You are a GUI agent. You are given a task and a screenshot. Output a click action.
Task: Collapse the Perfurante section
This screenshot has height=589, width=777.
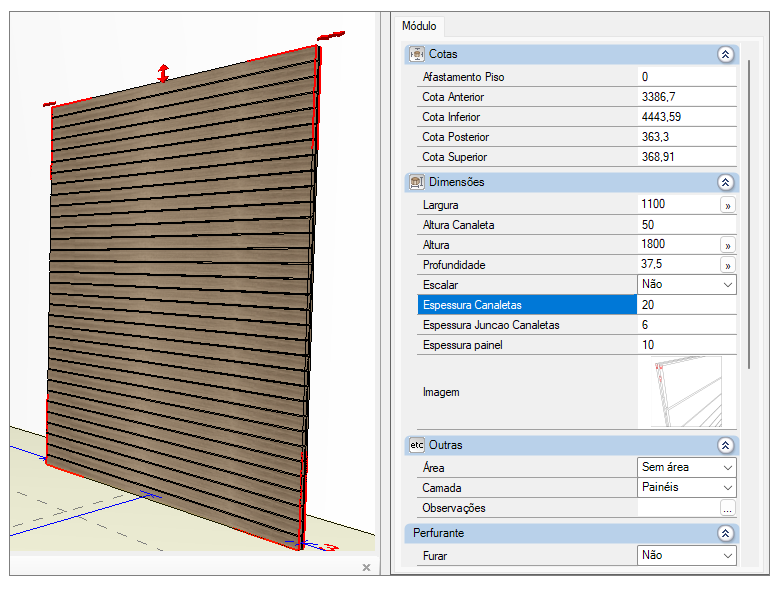point(726,533)
